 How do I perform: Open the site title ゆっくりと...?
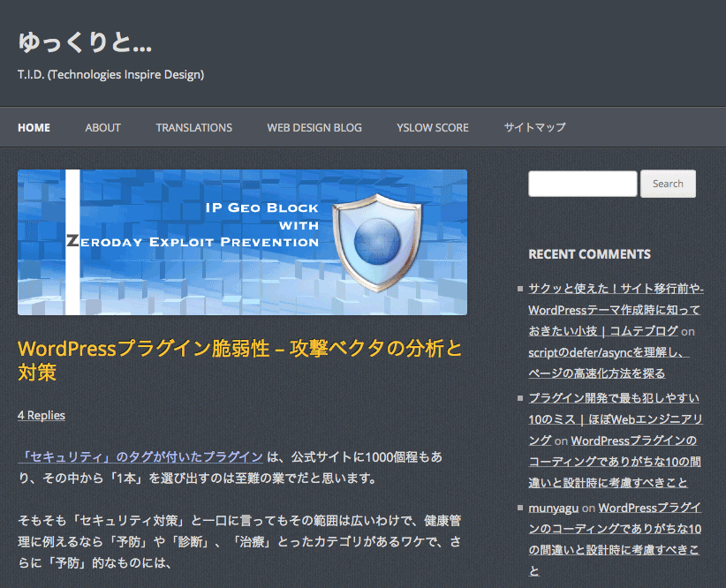[85, 42]
